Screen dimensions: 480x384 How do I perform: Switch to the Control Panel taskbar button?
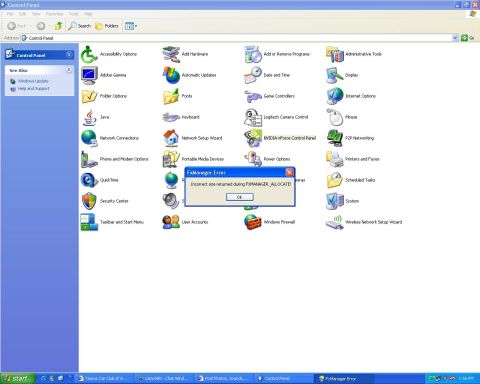click(x=283, y=379)
